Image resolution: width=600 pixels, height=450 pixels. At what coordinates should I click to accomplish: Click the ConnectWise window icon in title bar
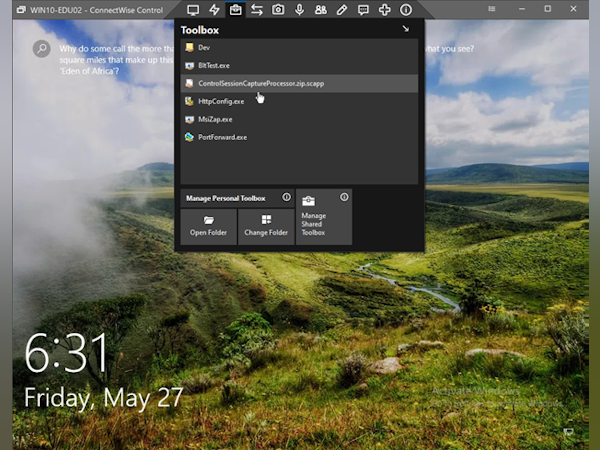(21, 10)
